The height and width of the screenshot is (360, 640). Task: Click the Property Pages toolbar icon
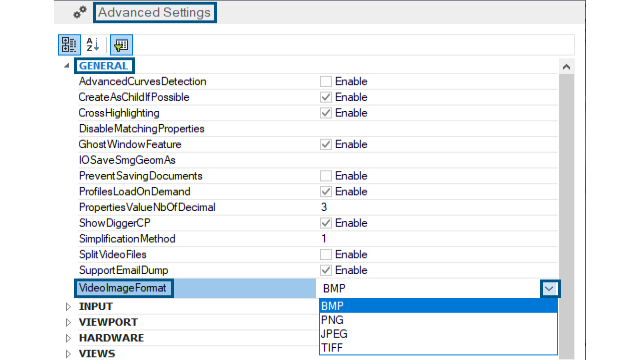click(x=121, y=45)
